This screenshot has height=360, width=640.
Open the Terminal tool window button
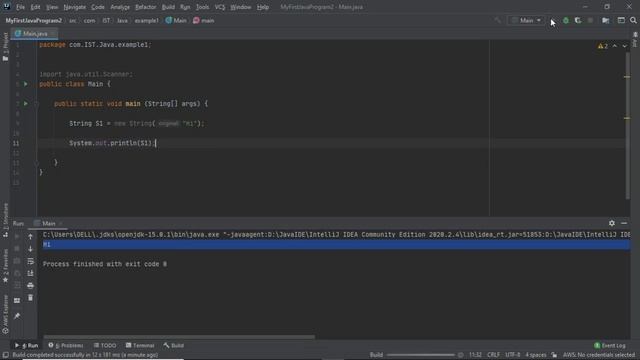tap(140, 345)
